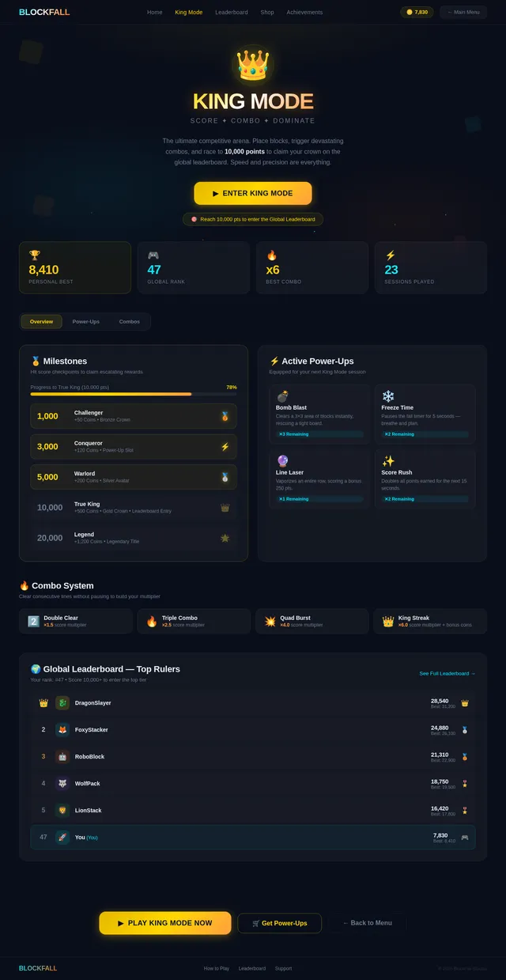This screenshot has width=506, height=980.
Task: Click the golden crown icon above King Mode
Action: (x=253, y=65)
